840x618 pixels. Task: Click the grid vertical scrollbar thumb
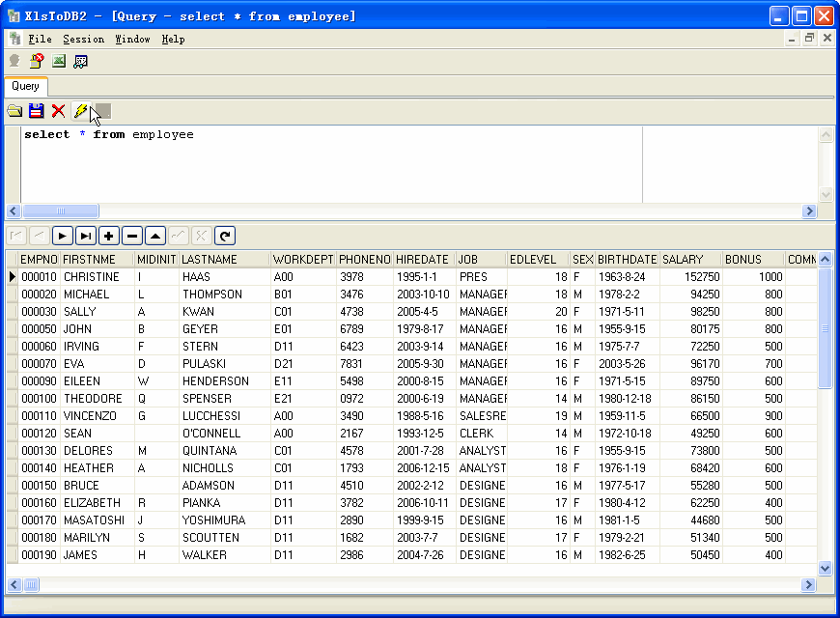coord(825,327)
